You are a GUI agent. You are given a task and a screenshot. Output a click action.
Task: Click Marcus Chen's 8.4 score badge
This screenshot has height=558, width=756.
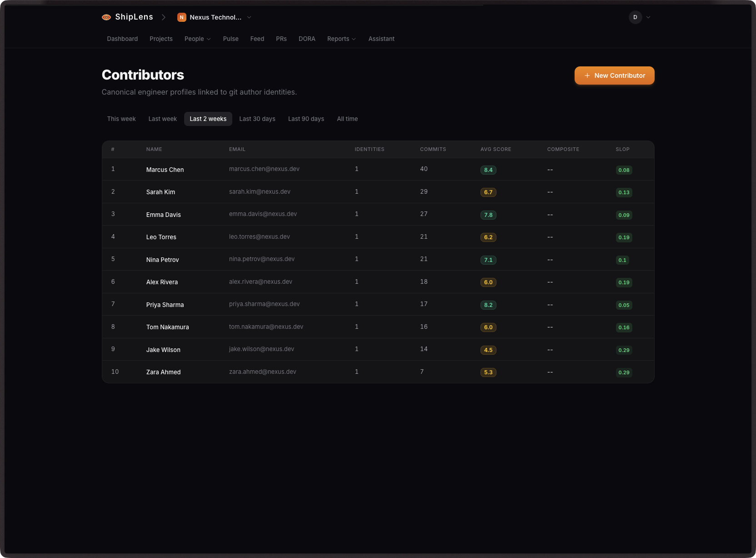(x=488, y=170)
